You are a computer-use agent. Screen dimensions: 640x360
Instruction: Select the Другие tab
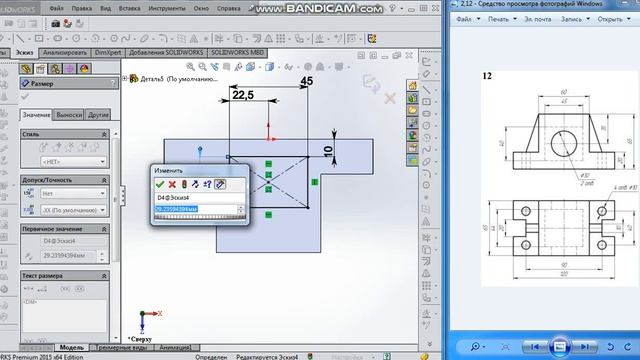click(98, 115)
